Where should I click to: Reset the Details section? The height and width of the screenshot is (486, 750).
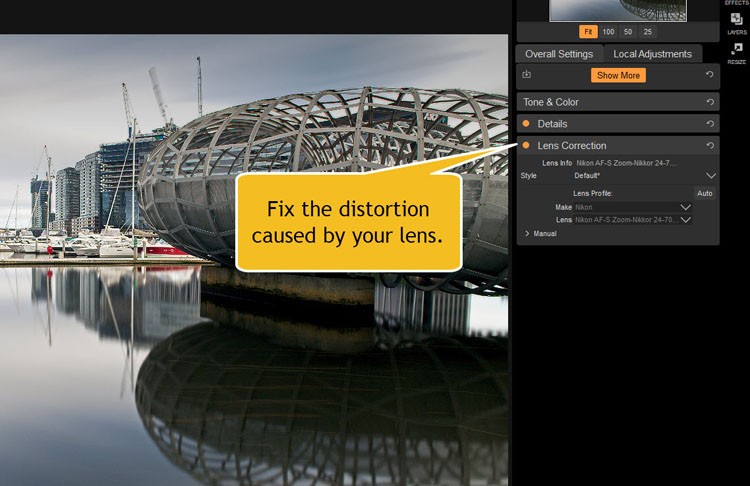(710, 123)
